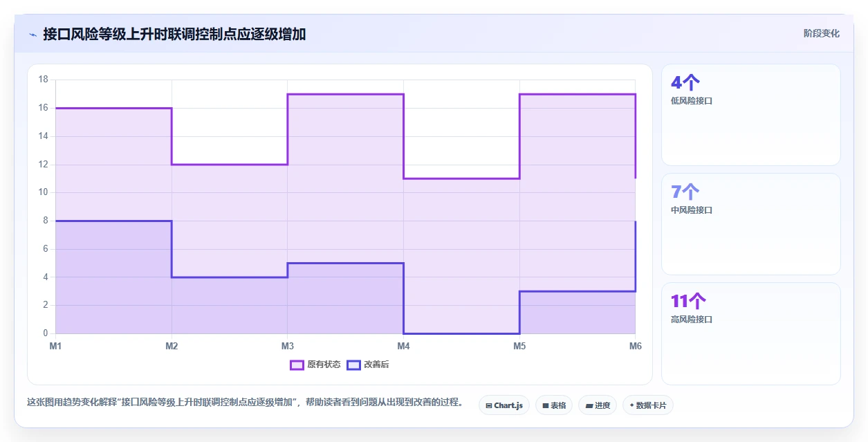
Task: Toggle the 改善后 legend swatch
Action: (x=353, y=365)
